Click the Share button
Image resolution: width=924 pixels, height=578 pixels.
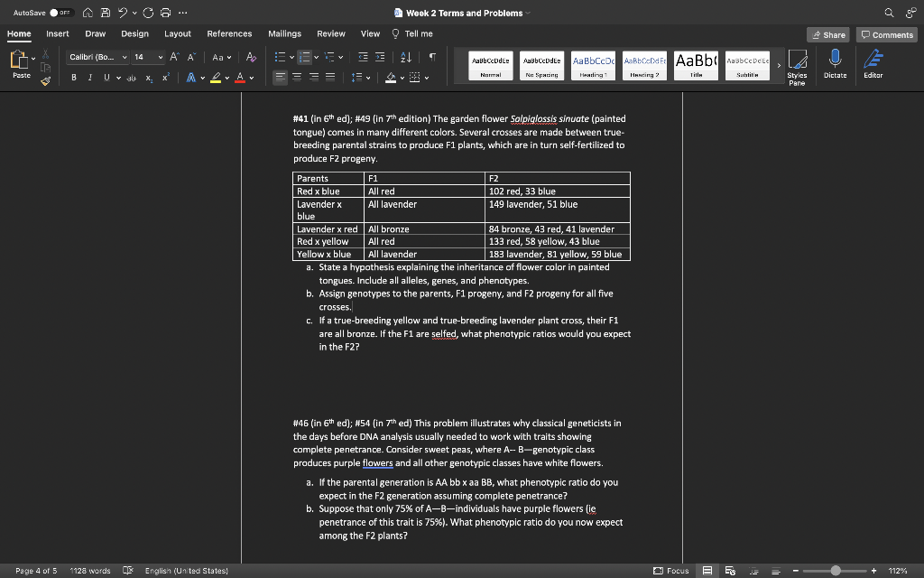[827, 34]
